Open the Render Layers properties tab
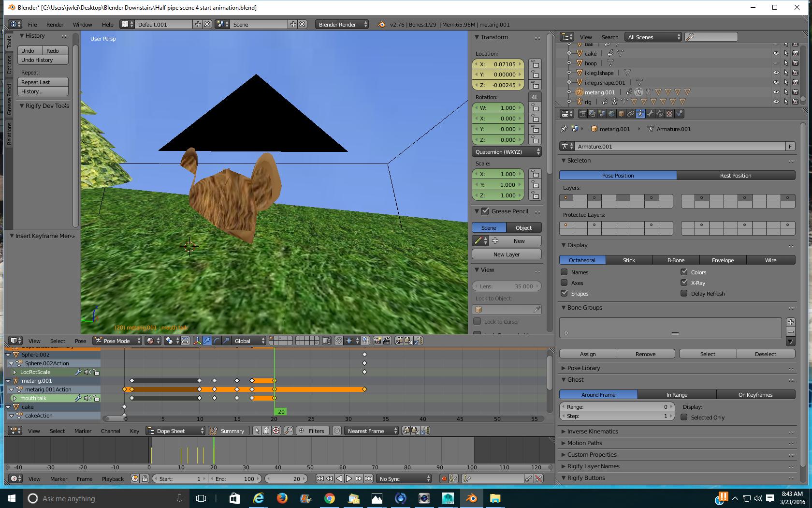This screenshot has height=508, width=812. (x=592, y=114)
